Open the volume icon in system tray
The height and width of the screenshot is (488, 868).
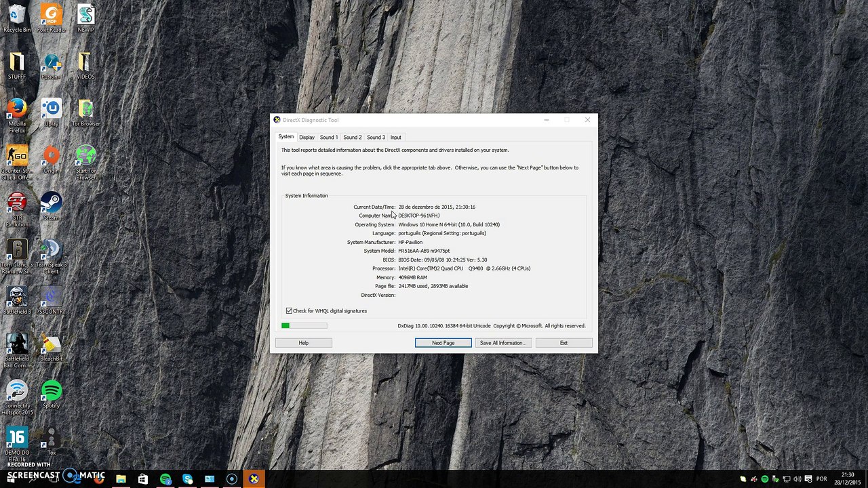click(797, 479)
